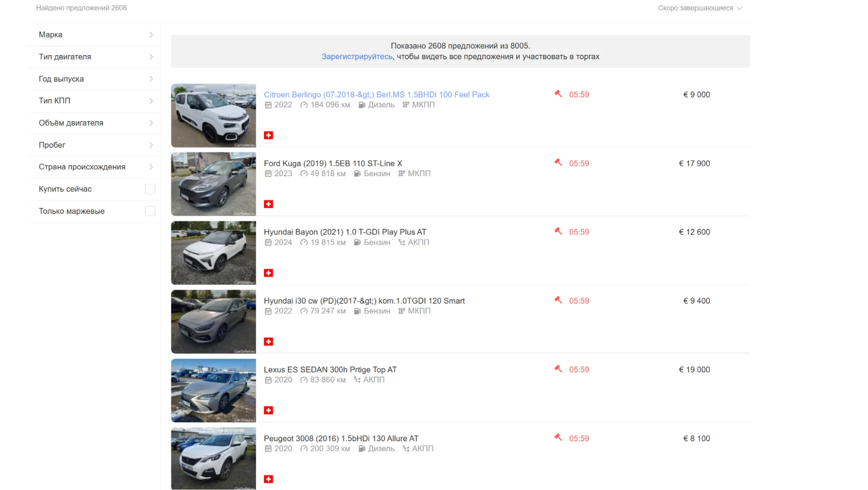Click the fuel icon next to Бензин on Ford Kuga
The image size is (868, 490).
tap(357, 174)
